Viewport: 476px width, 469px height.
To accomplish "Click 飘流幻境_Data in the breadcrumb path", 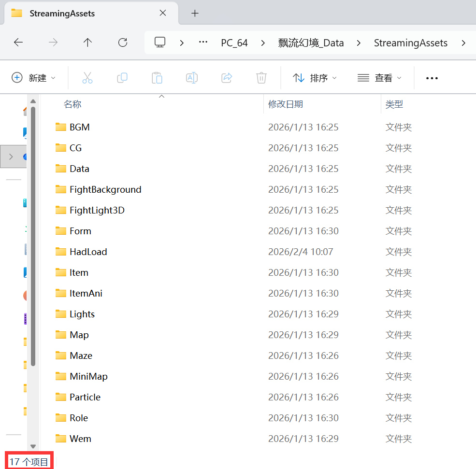I will click(x=311, y=43).
